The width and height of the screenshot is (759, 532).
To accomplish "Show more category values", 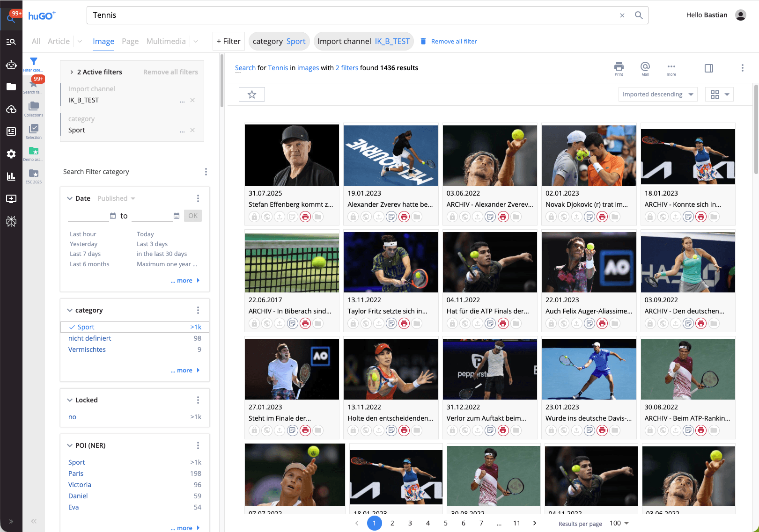I will click(185, 370).
